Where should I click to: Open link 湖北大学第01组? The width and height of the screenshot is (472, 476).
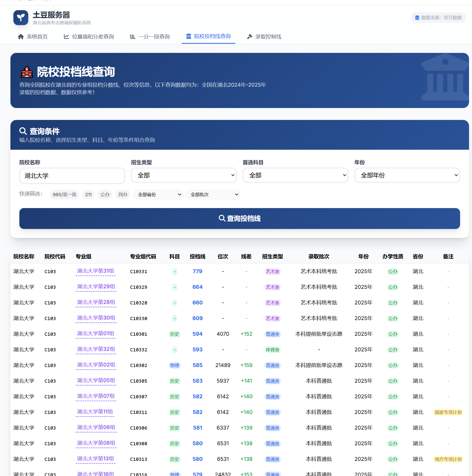pyautogui.click(x=96, y=333)
